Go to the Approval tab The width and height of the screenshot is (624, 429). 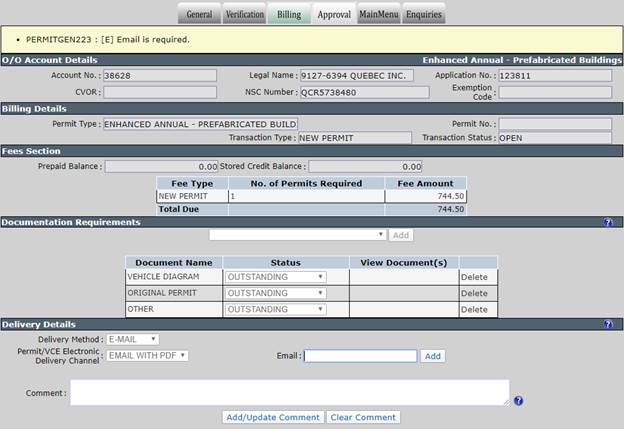click(334, 14)
